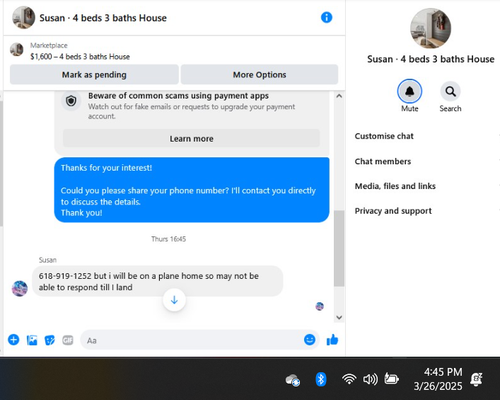The width and height of the screenshot is (500, 400).
Task: Click the Thurs 16:45 timestamp
Action: pos(168,239)
